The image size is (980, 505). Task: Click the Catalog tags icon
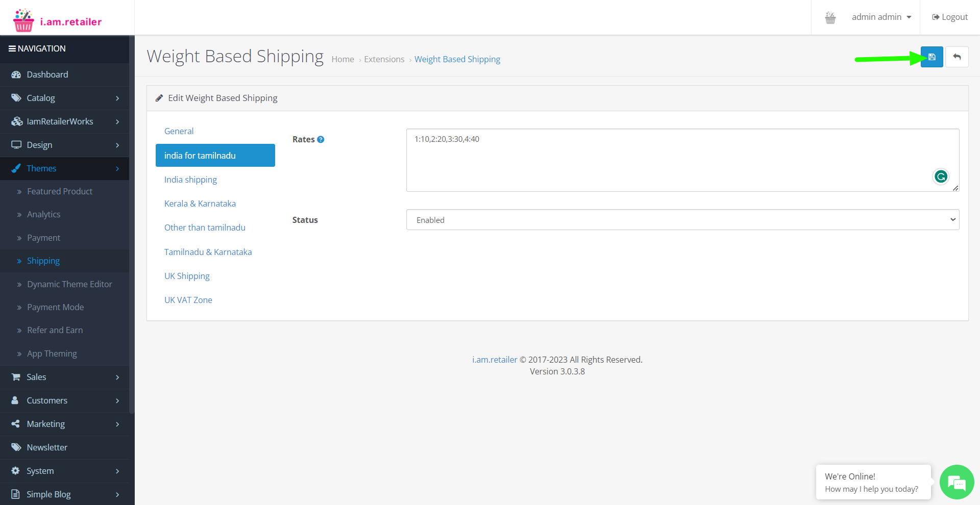16,98
